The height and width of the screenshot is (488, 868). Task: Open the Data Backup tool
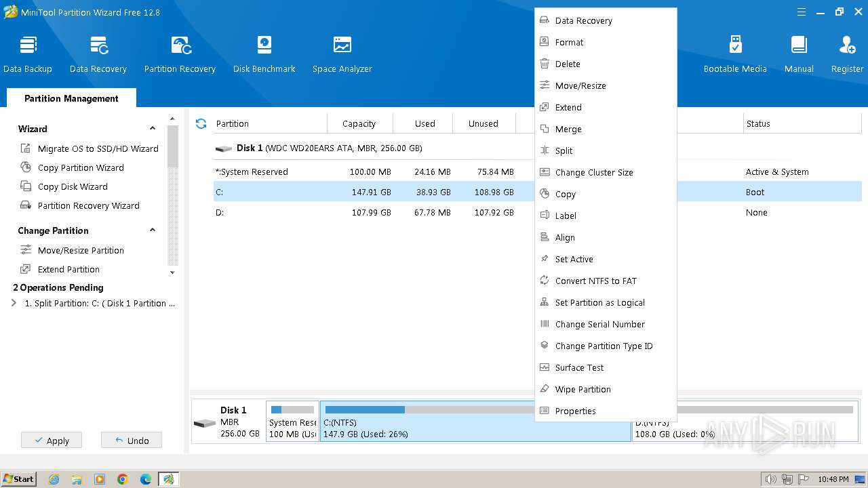28,54
